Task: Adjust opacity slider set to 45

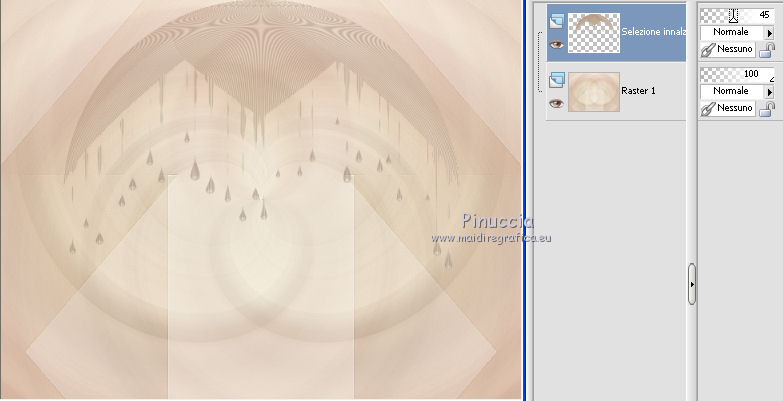Action: click(737, 16)
